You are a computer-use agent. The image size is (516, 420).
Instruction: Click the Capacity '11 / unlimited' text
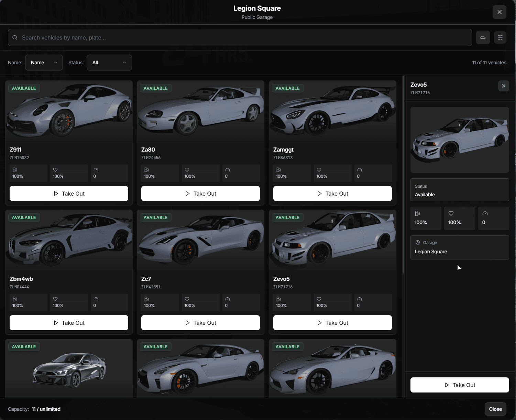pyautogui.click(x=46, y=409)
